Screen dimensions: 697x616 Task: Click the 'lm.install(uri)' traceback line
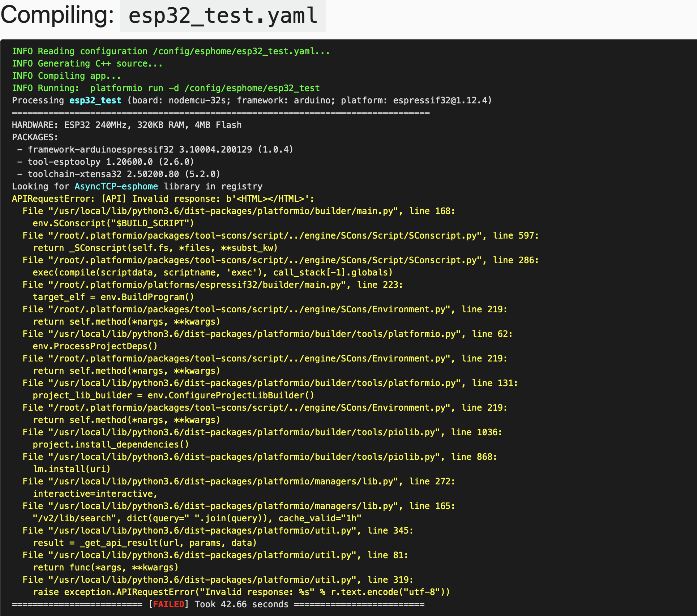click(x=72, y=469)
